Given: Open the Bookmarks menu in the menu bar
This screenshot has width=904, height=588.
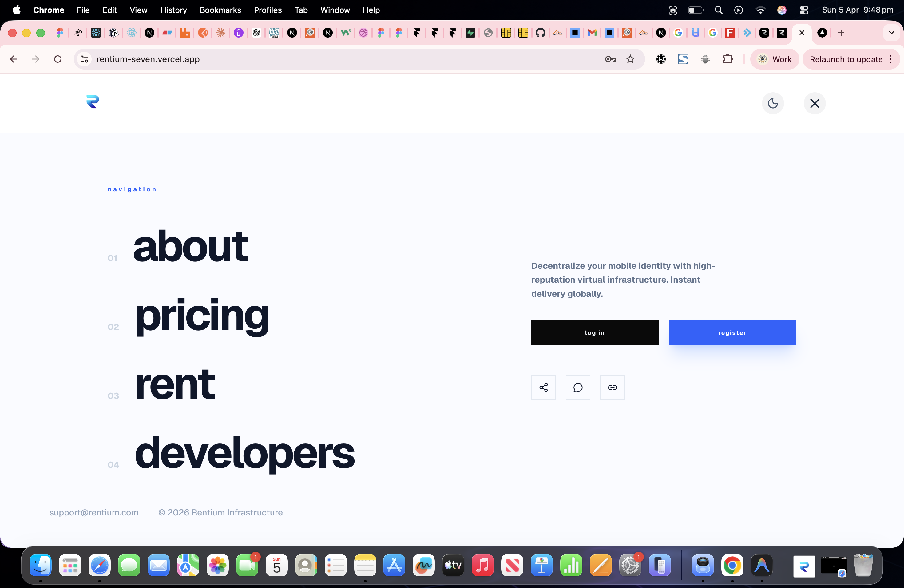Looking at the screenshot, I should 220,10.
